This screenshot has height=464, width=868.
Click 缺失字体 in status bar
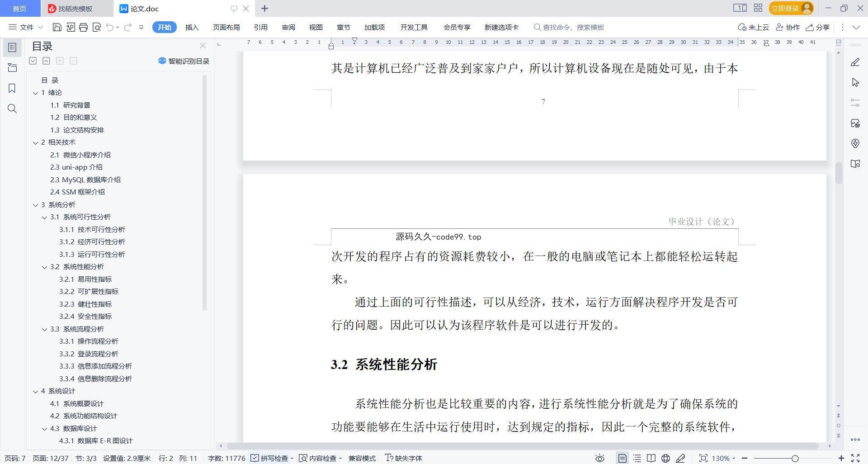(403, 458)
